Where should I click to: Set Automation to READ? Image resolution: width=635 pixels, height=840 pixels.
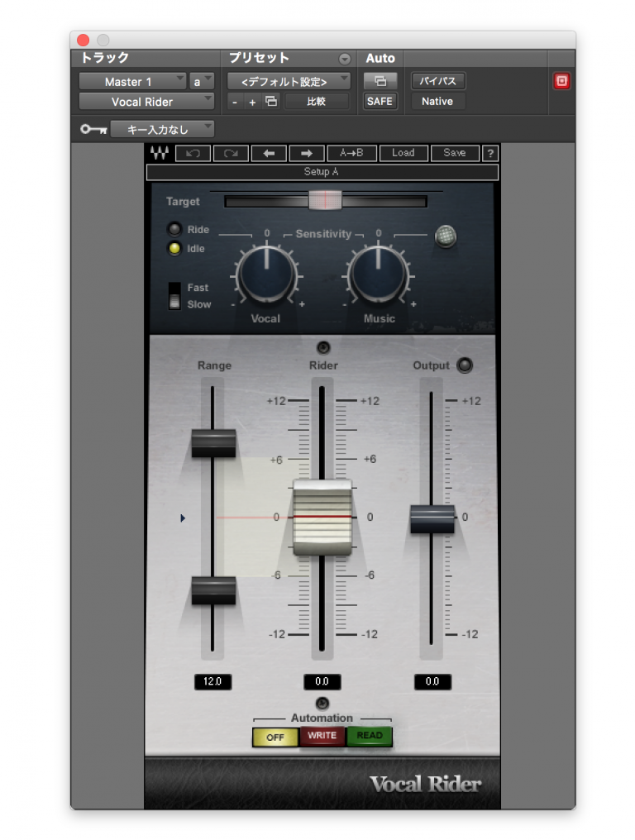370,736
